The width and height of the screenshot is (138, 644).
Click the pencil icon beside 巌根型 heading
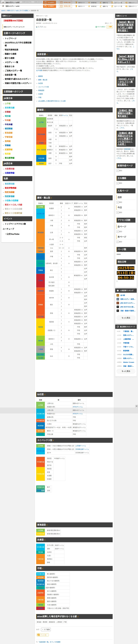[45, 110]
